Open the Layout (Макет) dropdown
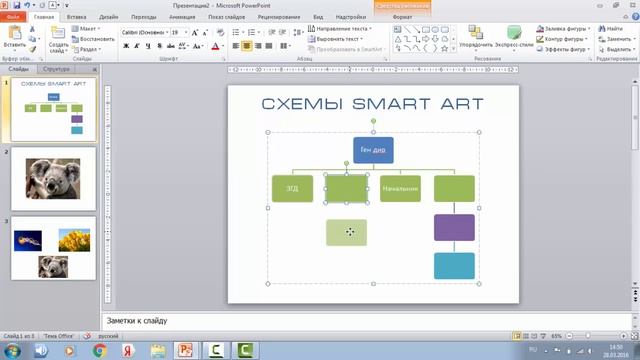Viewport: 640px width, 360px height. pyautogui.click(x=86, y=29)
